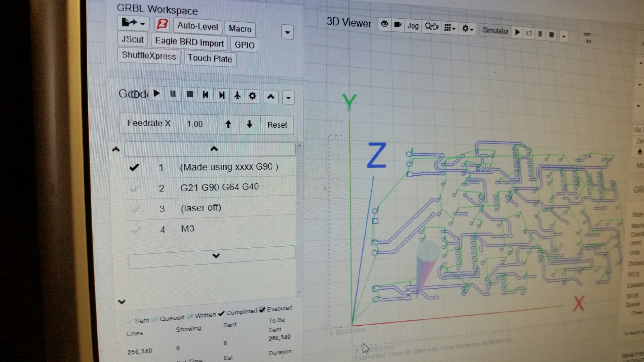Select Gcode line 2 G21 G90 G64 G40
Image resolution: width=644 pixels, height=362 pixels.
click(219, 187)
